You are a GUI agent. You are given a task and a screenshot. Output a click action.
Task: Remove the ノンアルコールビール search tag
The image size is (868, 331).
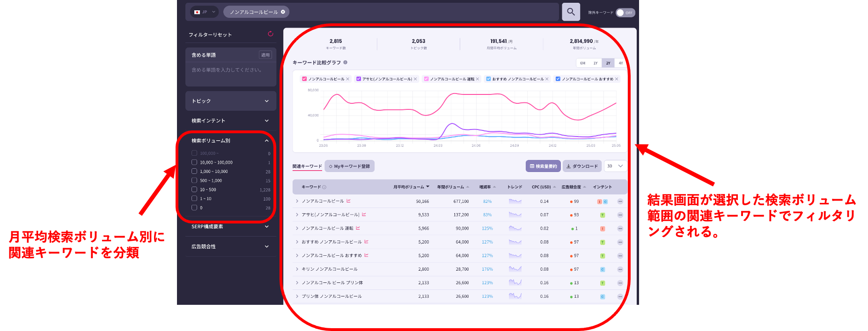pyautogui.click(x=283, y=12)
